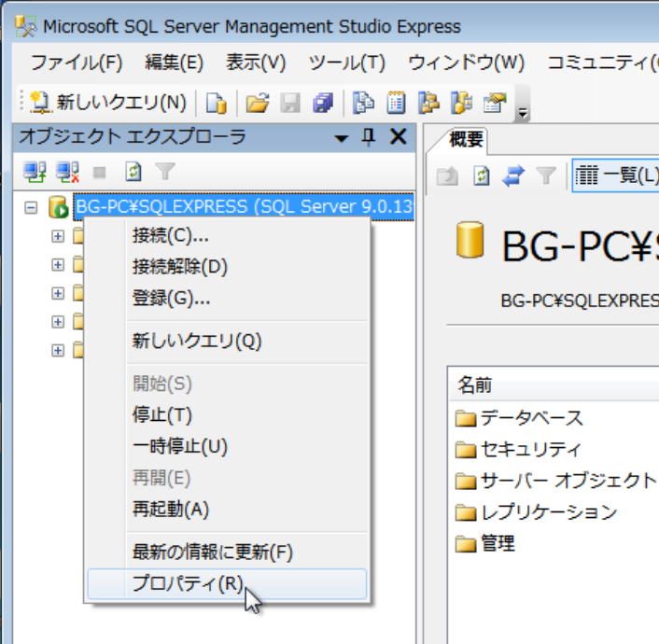Click Filter funnel icon in summary toolbar
Image resolution: width=659 pixels, height=644 pixels.
pyautogui.click(x=546, y=175)
